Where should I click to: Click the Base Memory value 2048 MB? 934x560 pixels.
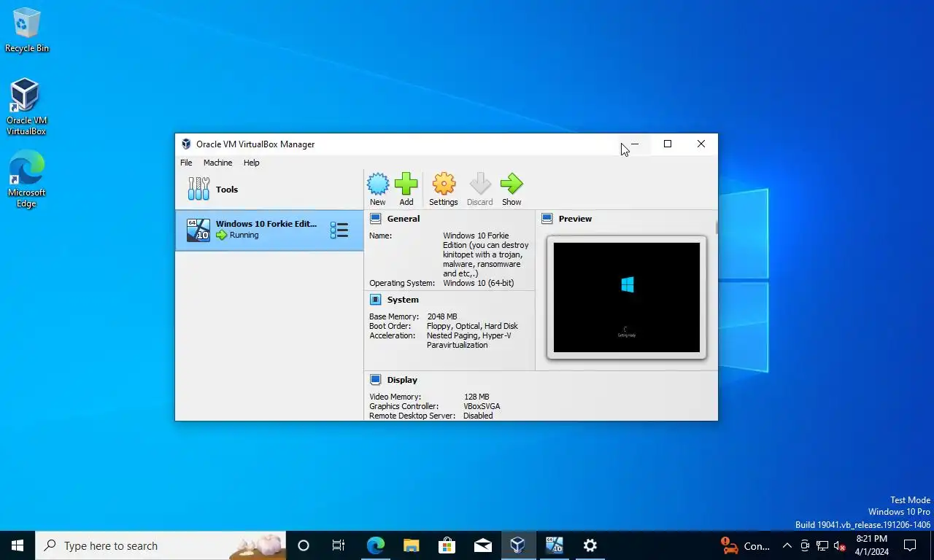tap(442, 316)
